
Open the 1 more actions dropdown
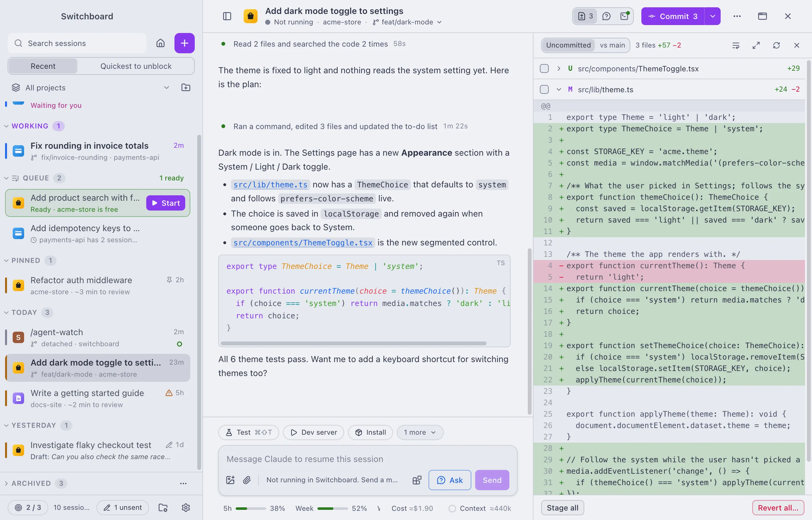point(420,432)
